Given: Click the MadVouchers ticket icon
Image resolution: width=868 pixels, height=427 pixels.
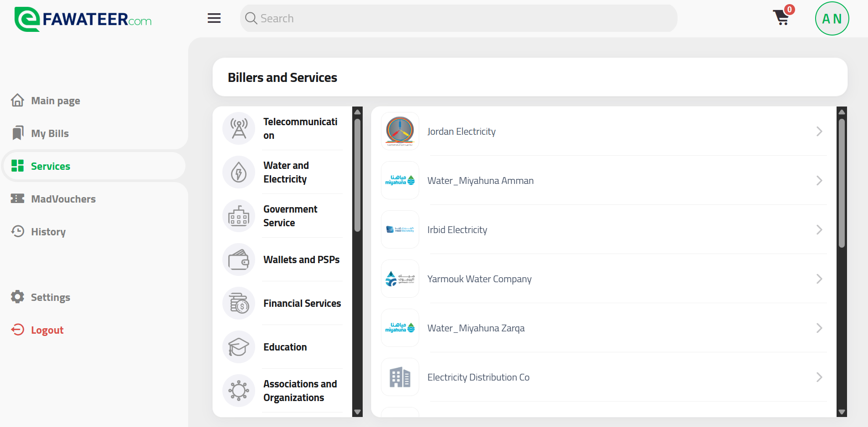Looking at the screenshot, I should [18, 198].
